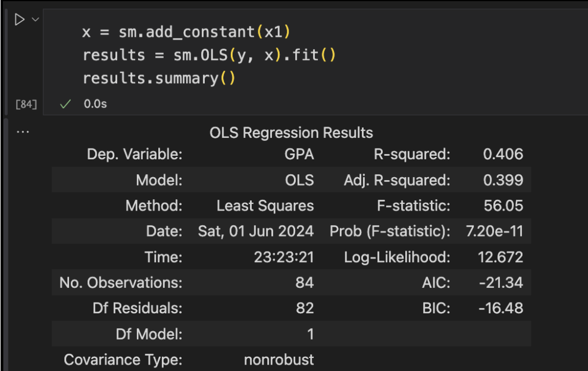588x371 pixels.
Task: Select the Adj. R-squared value 0.399
Action: [x=503, y=180]
